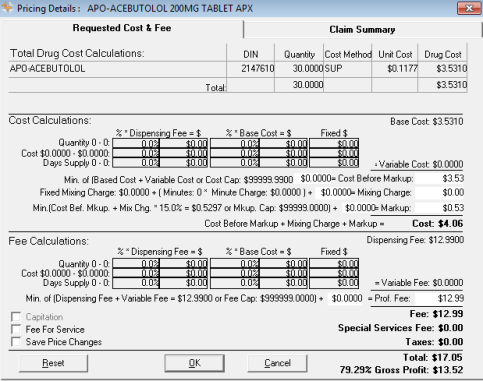This screenshot has height=381, width=483.
Task: Click Fee Calculations Quantity row Dispensing Fee percent
Action: pos(136,264)
